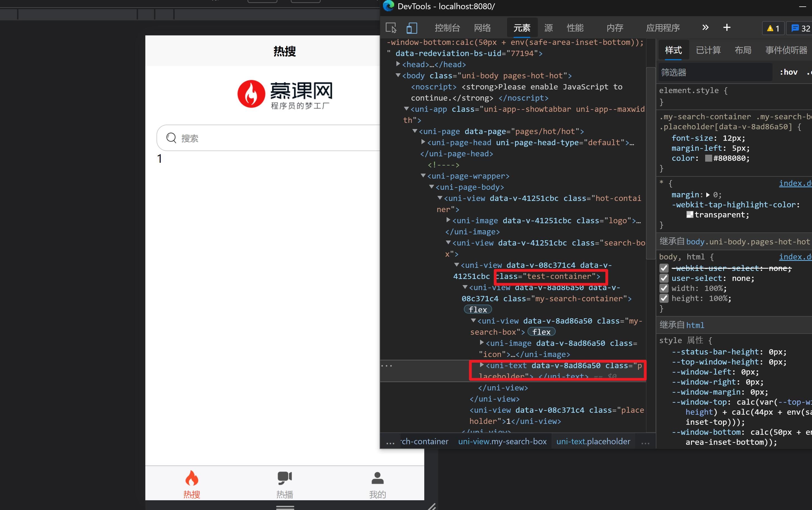
Task: Open the 布局 layout pane tab
Action: tap(743, 50)
